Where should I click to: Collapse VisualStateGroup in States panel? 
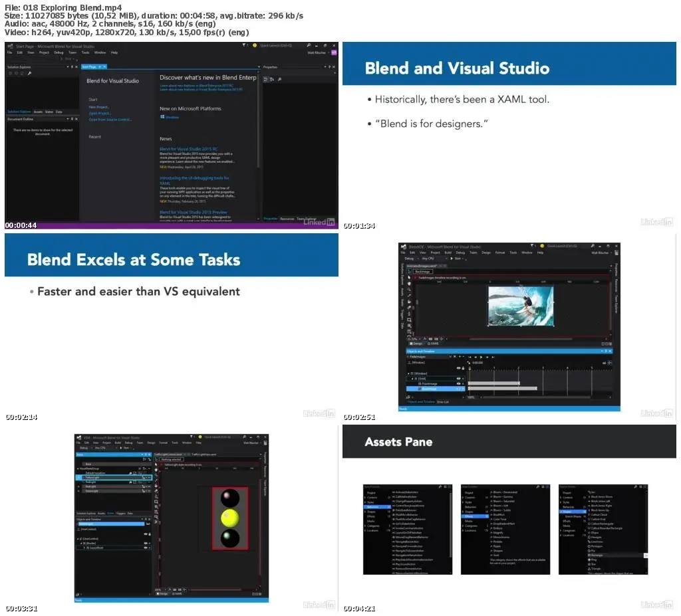78,469
